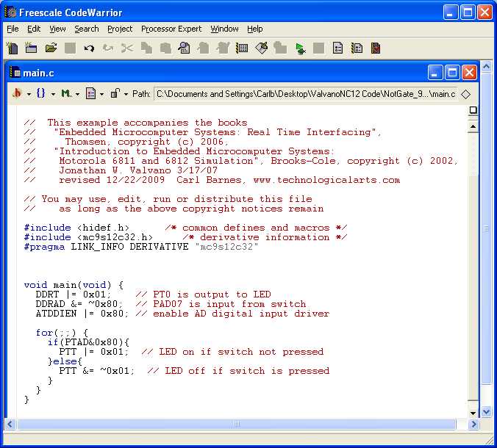Click the Open file folder icon
This screenshot has height=448, width=497.
[x=51, y=48]
